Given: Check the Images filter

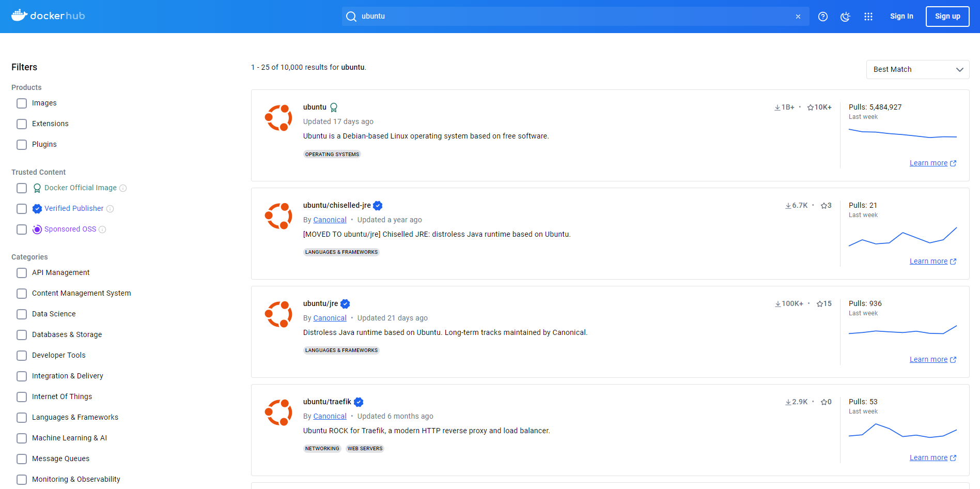Looking at the screenshot, I should coord(22,103).
